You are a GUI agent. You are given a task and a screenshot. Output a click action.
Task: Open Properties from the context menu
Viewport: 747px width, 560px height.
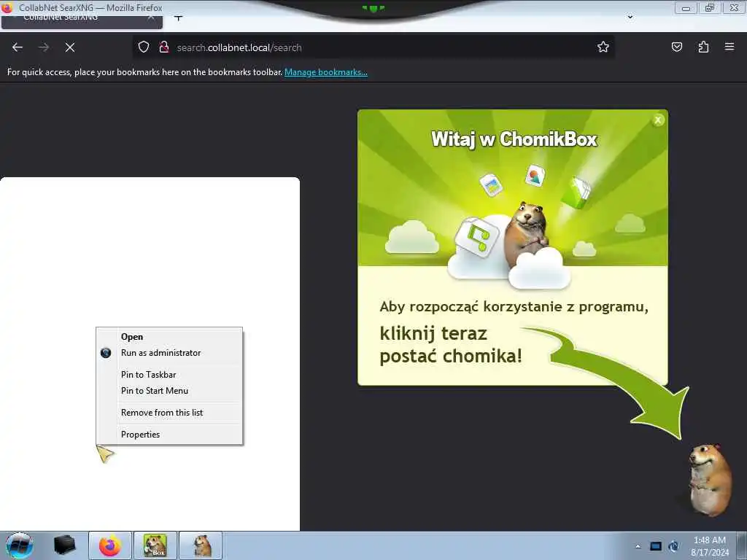169,435
